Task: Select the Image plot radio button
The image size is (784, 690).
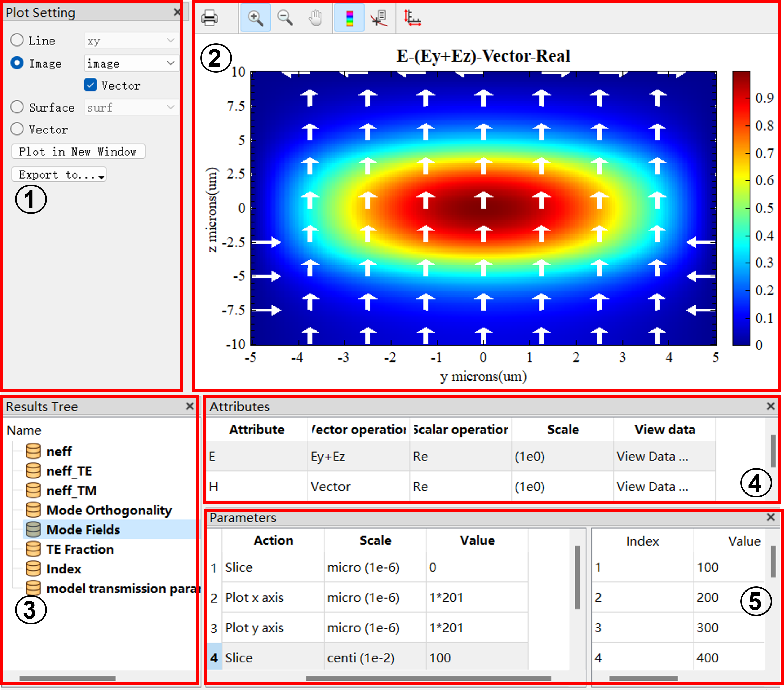Action: (x=17, y=63)
